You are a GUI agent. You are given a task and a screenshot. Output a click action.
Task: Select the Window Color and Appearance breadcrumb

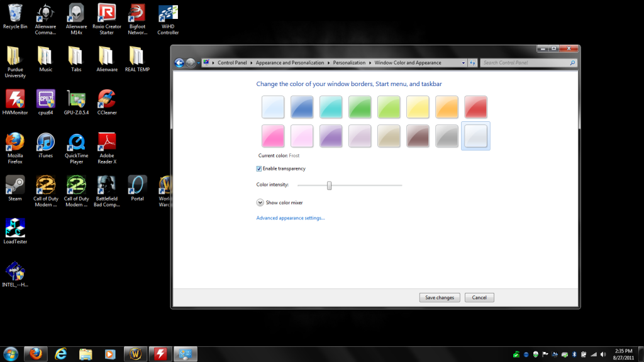[408, 63]
